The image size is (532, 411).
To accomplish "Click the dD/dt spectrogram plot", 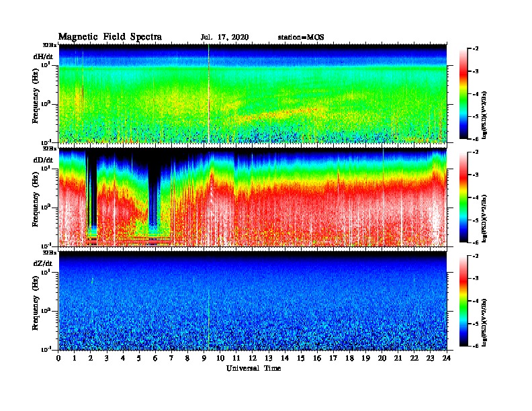I will 253,197.
